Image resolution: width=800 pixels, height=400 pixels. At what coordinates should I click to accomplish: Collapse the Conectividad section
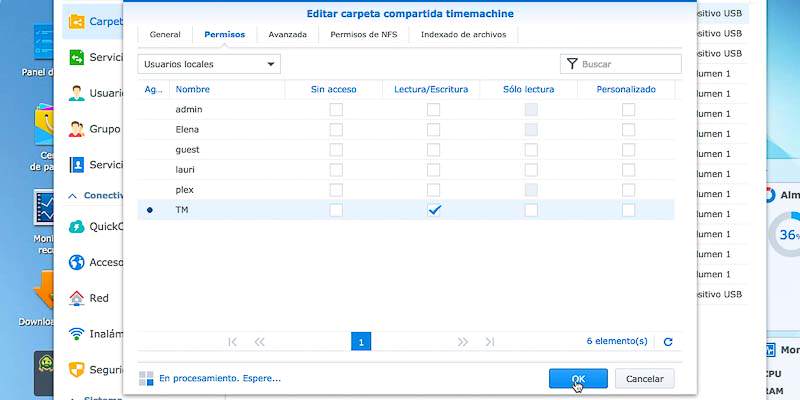(73, 196)
